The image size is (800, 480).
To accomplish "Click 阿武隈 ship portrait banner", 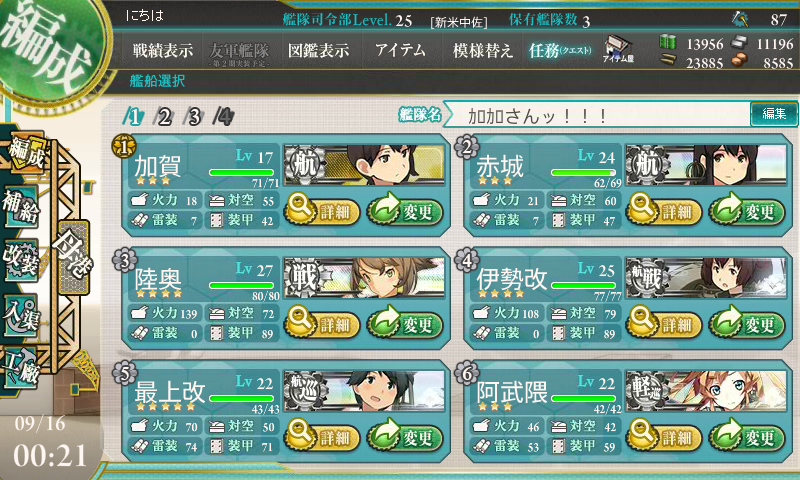I will 706,391.
